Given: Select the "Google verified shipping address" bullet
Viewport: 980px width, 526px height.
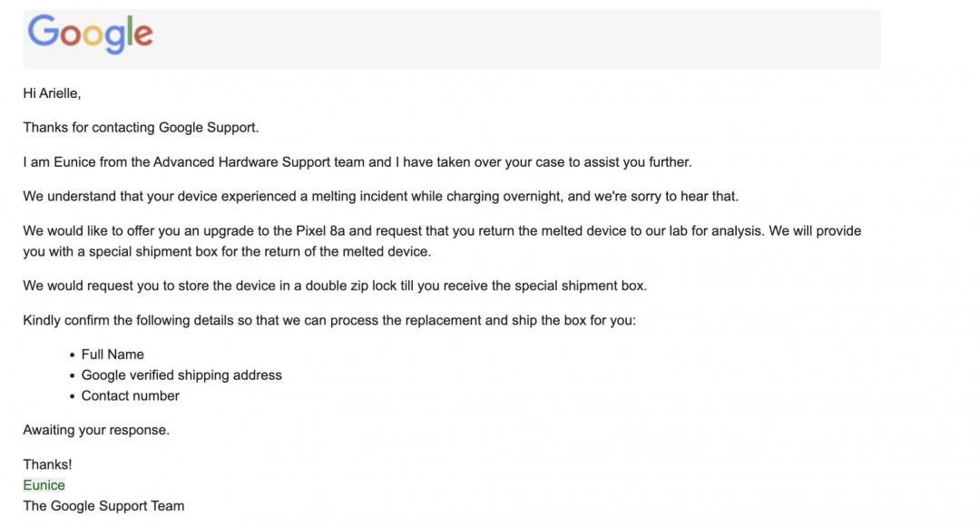Looking at the screenshot, I should click(x=181, y=375).
